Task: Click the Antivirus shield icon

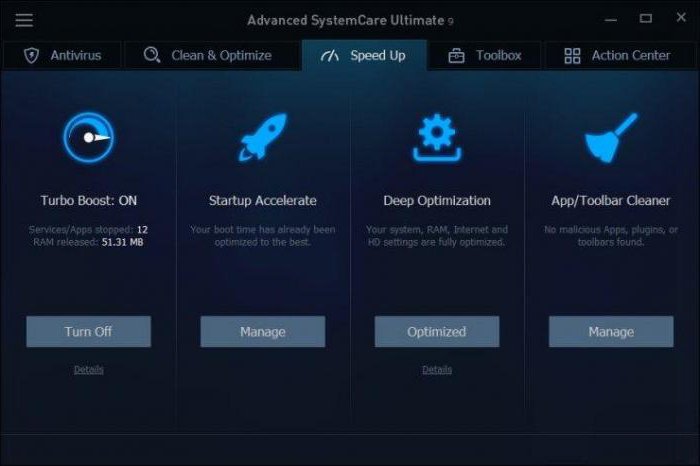Action: pyautogui.click(x=31, y=55)
